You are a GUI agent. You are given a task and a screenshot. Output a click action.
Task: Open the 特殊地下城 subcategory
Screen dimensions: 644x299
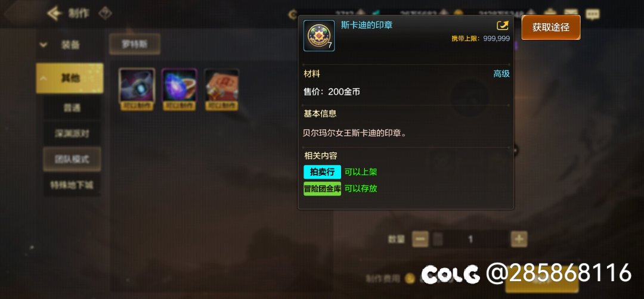[72, 185]
